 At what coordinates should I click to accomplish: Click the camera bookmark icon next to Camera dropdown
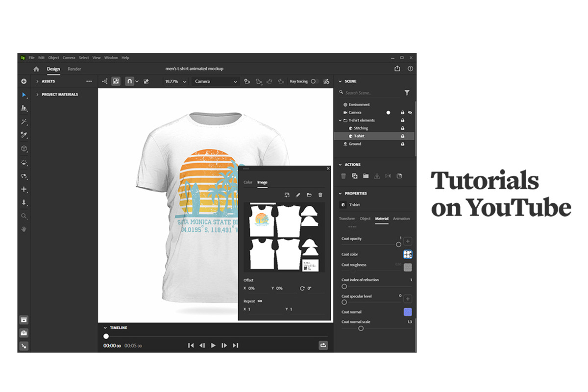[247, 81]
